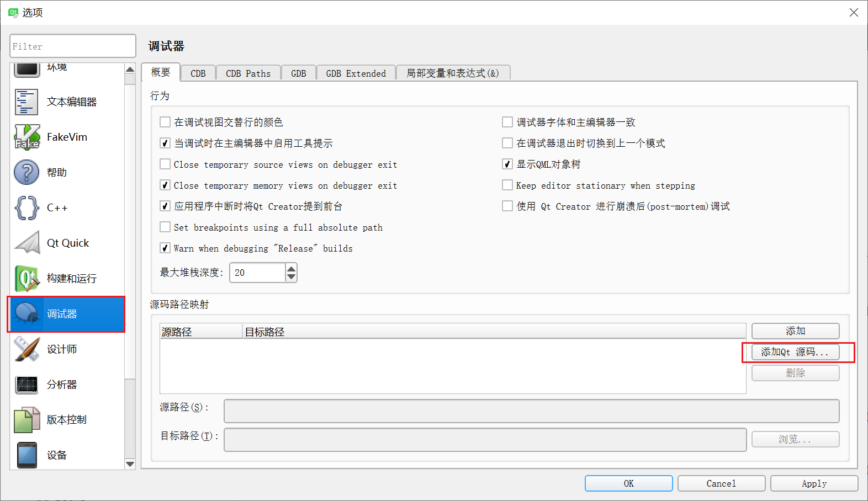Enable 在调试视图交替行的颜色 checkbox
The width and height of the screenshot is (868, 501).
(165, 122)
